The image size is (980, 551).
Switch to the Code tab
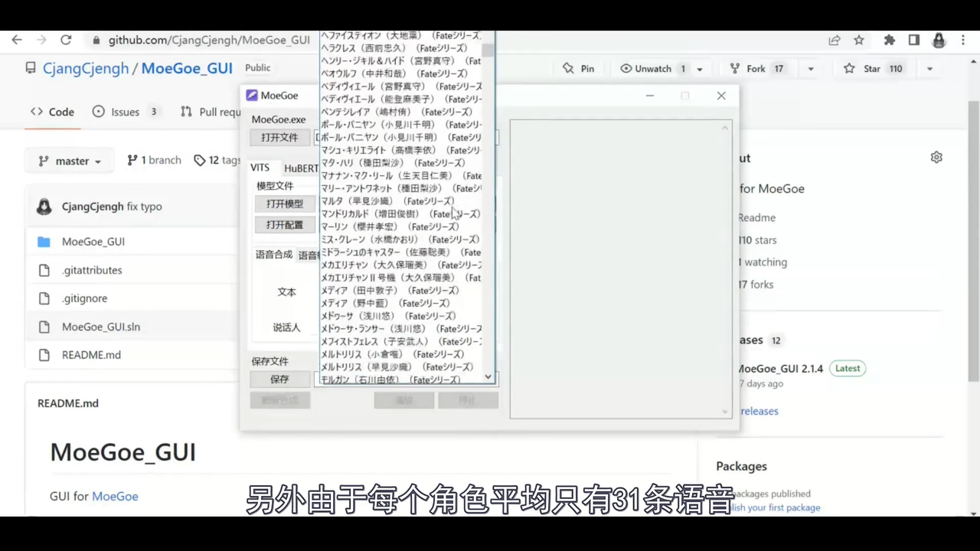click(53, 112)
